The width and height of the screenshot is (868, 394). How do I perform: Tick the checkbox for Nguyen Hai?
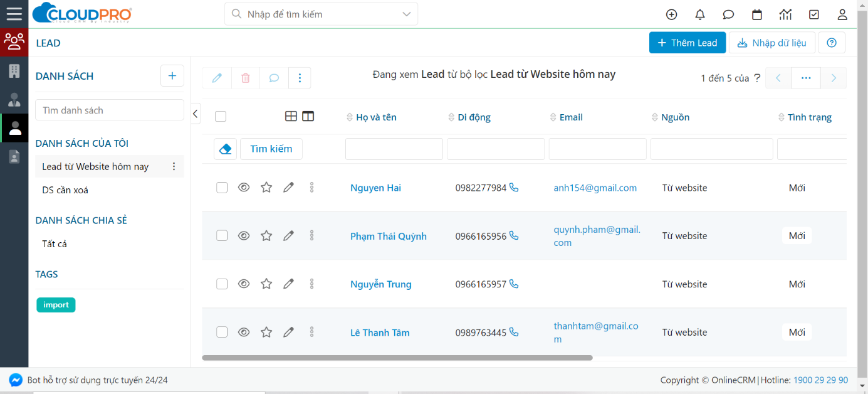tap(222, 188)
